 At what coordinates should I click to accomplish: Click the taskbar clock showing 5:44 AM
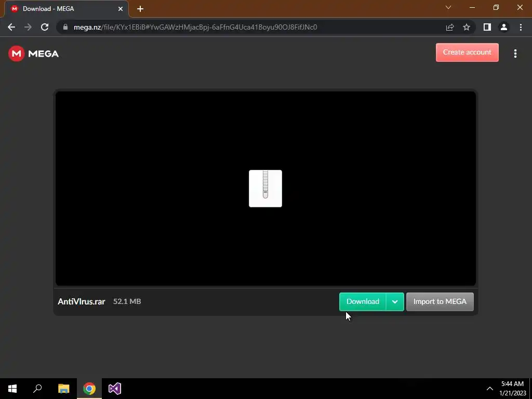[512, 389]
